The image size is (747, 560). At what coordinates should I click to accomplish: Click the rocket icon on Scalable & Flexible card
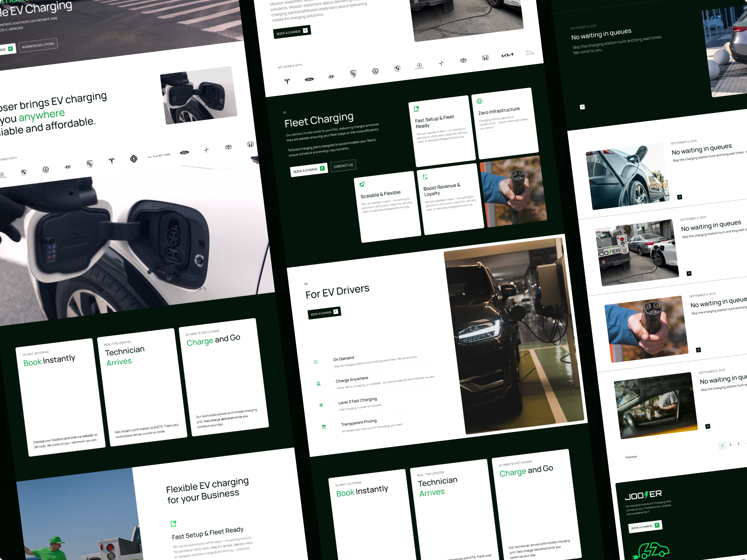coord(362,184)
